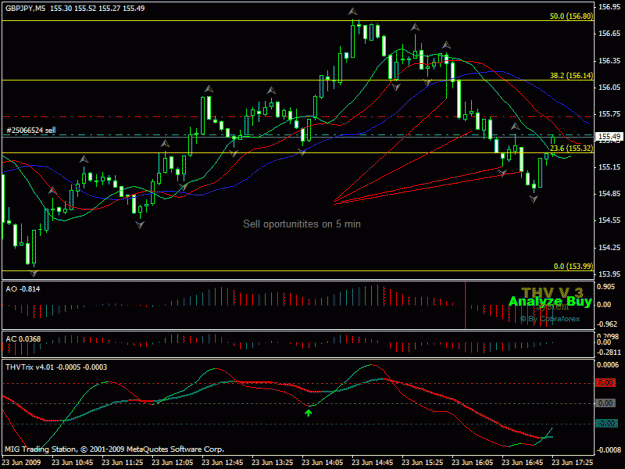Click the #25066524 sell order label
Image resolution: width=625 pixels, height=469 pixels.
pyautogui.click(x=31, y=130)
